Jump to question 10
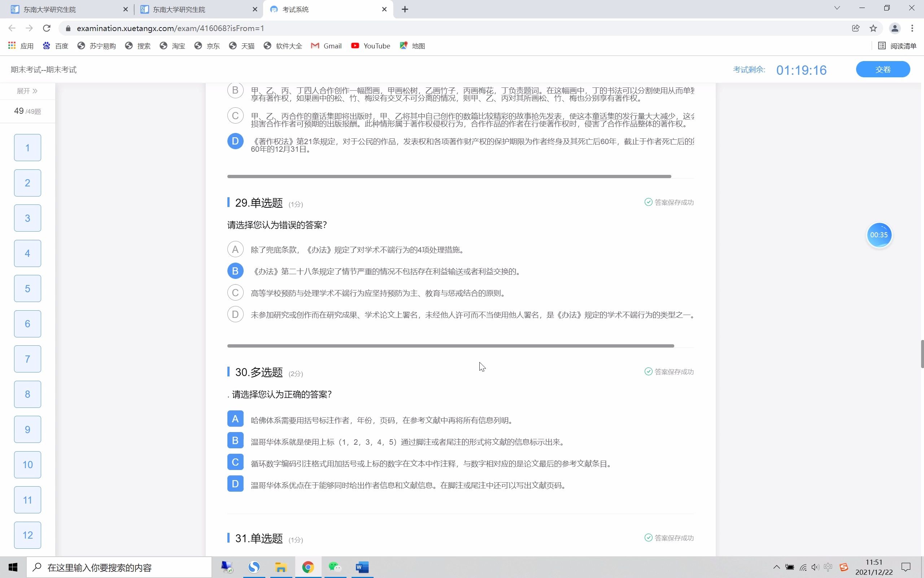The image size is (924, 578). point(27,465)
